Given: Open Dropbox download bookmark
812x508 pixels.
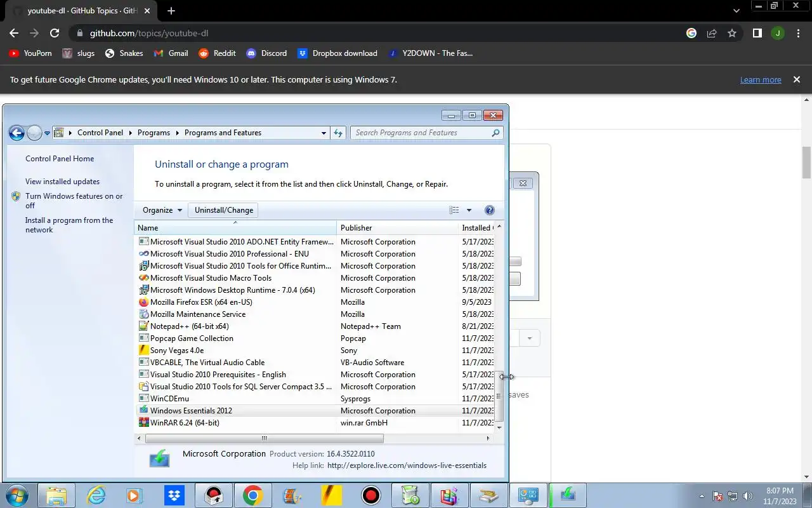Looking at the screenshot, I should click(337, 53).
